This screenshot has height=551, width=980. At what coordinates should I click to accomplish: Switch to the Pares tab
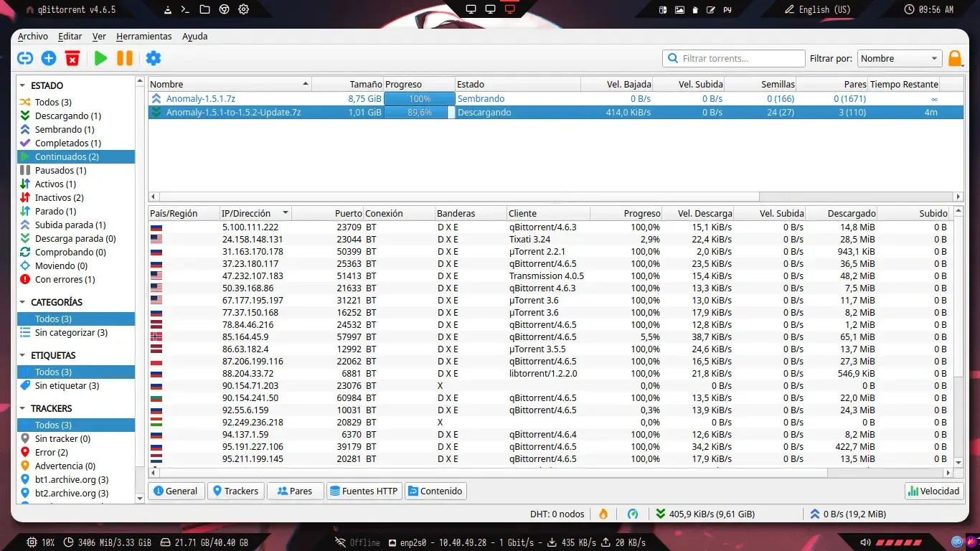pos(295,491)
